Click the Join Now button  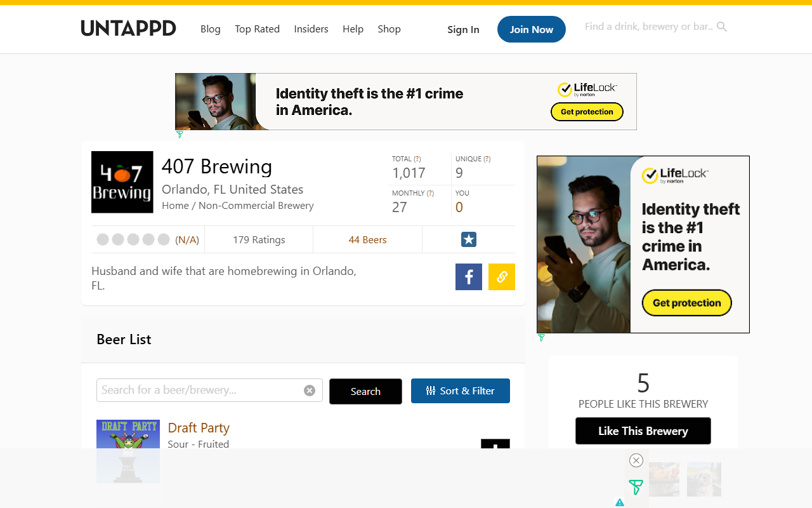[532, 29]
